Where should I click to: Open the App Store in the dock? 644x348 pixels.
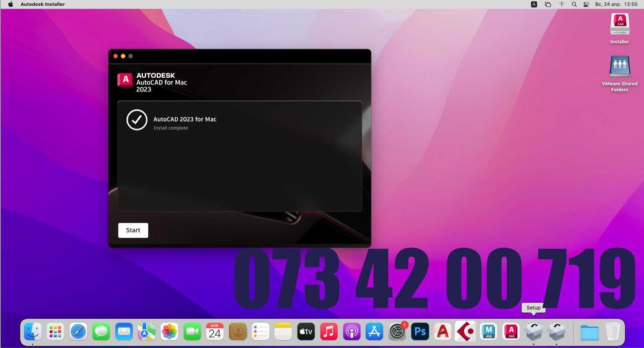point(374,331)
